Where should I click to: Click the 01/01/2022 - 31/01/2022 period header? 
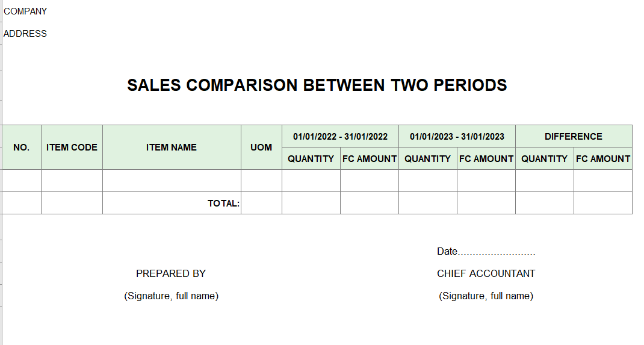[340, 136]
